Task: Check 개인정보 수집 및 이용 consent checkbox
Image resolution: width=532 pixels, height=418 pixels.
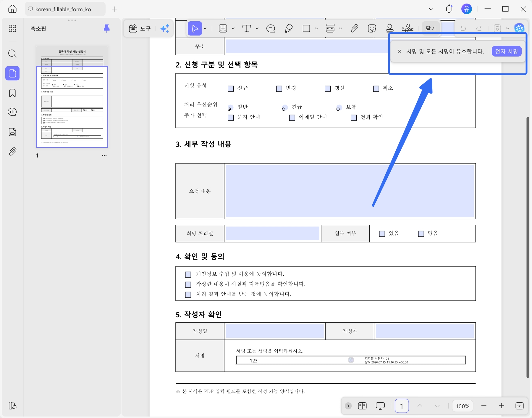Action: click(x=188, y=274)
